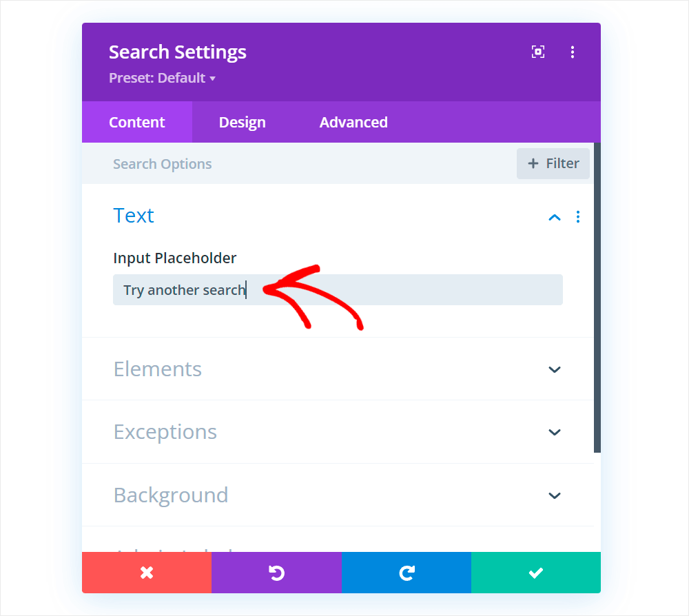Screen dimensions: 689x616
Task: Click the redo icon at the bottom
Action: pos(406,573)
